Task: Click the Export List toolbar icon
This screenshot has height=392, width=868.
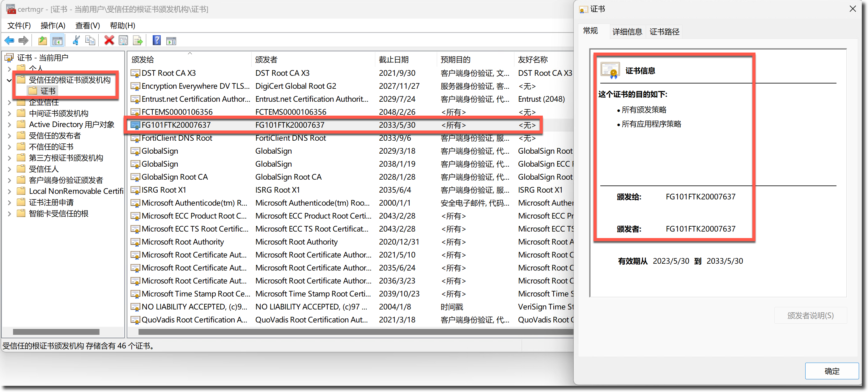Action: point(138,40)
